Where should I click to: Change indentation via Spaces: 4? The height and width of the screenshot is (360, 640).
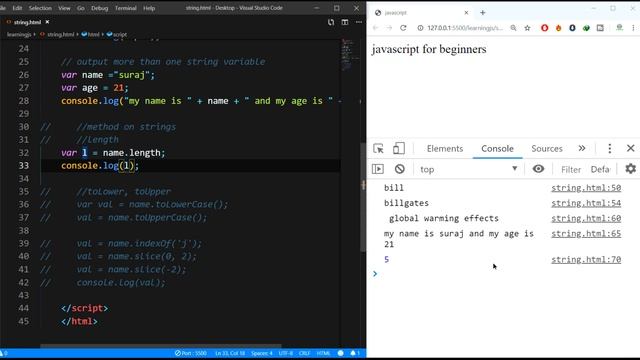point(262,353)
